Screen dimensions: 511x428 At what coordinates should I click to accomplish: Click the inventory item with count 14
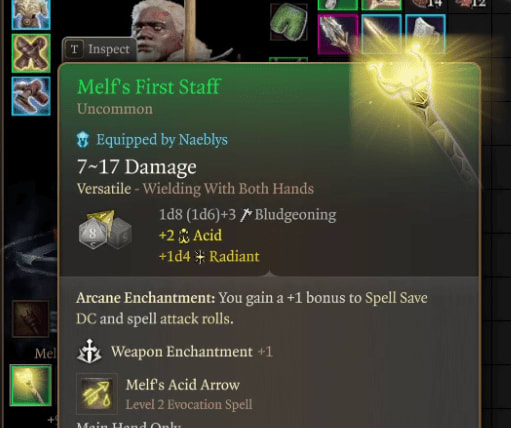click(425, 5)
